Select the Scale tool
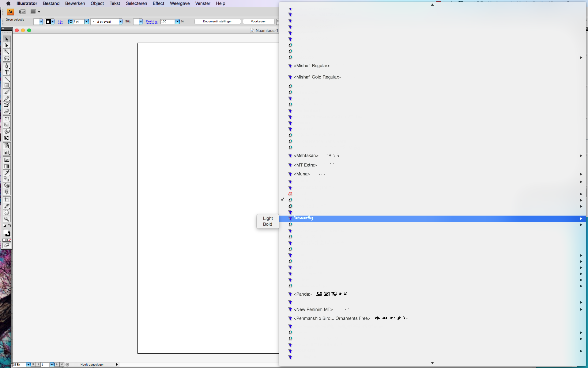 (7, 125)
